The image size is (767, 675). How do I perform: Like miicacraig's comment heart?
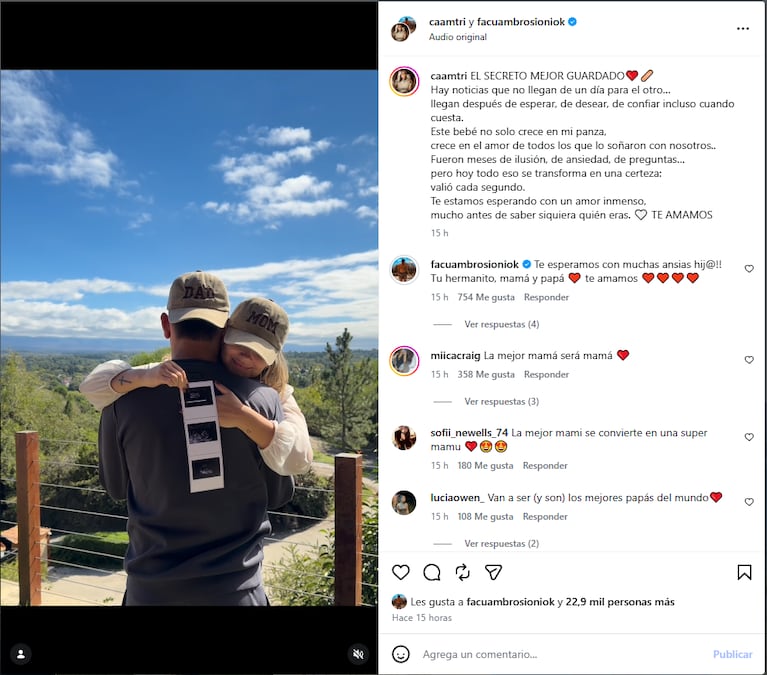[749, 360]
